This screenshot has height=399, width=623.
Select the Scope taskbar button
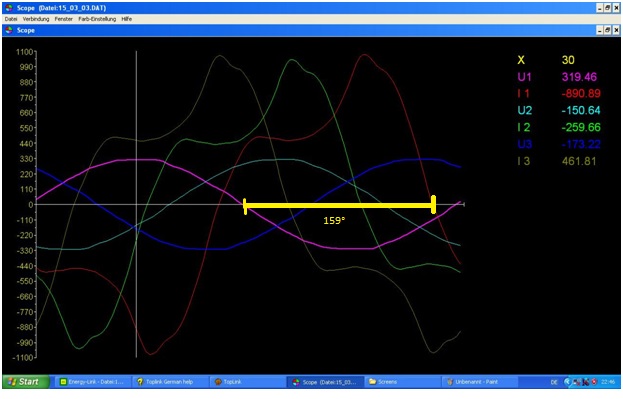click(x=325, y=382)
